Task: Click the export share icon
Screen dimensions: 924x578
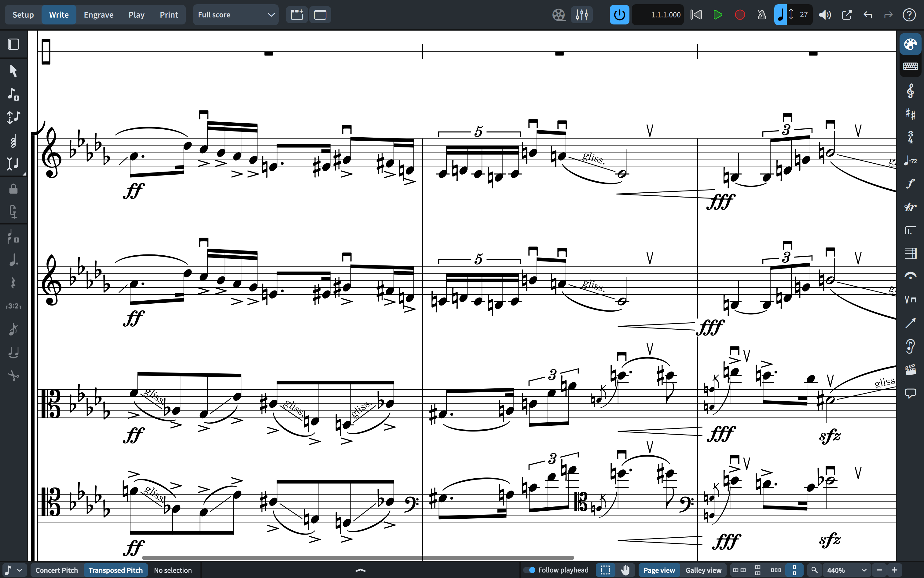Action: [846, 15]
